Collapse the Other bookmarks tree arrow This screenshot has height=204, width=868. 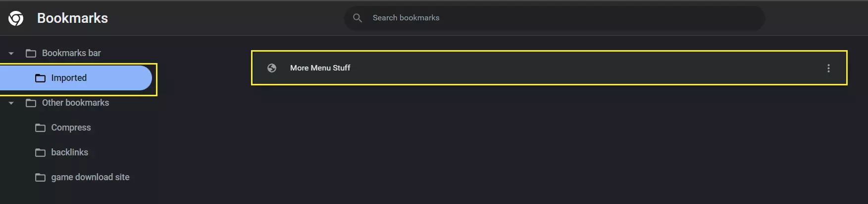11,103
